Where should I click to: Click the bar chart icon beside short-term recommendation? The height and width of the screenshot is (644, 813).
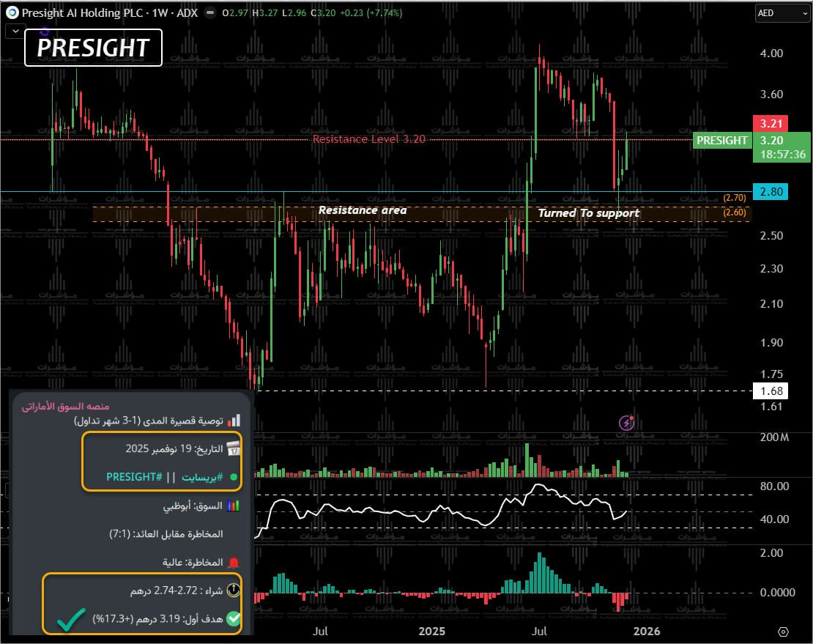coord(234,420)
